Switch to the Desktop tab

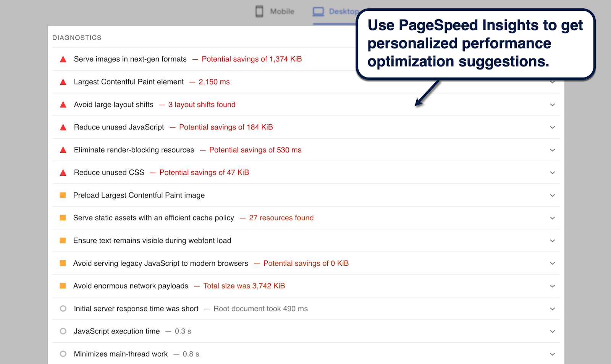(x=336, y=11)
